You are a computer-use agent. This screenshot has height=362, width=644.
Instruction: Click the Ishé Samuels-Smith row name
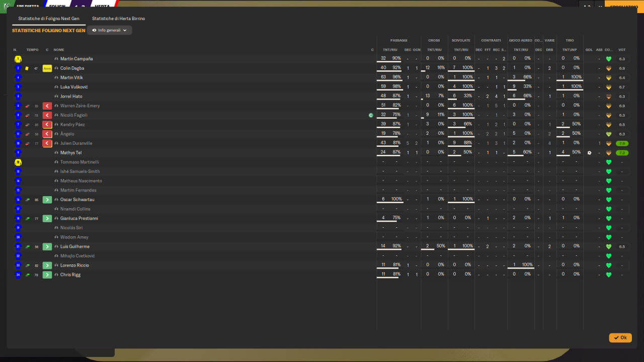(80, 171)
